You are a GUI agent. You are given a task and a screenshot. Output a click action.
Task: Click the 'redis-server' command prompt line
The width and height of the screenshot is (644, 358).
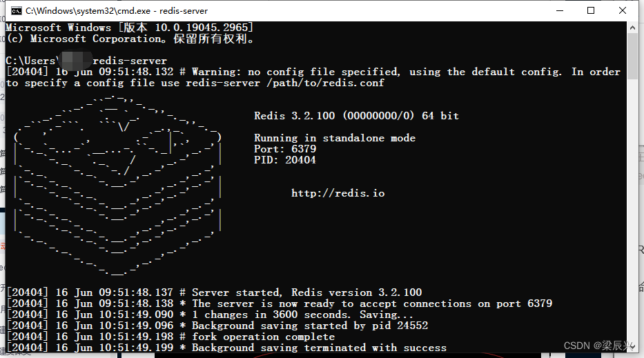pyautogui.click(x=86, y=61)
